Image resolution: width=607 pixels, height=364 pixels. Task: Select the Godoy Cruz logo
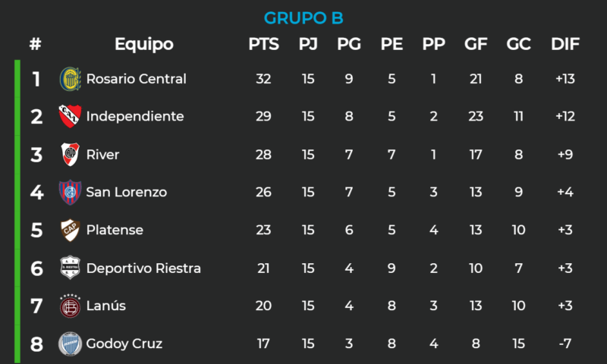(70, 344)
